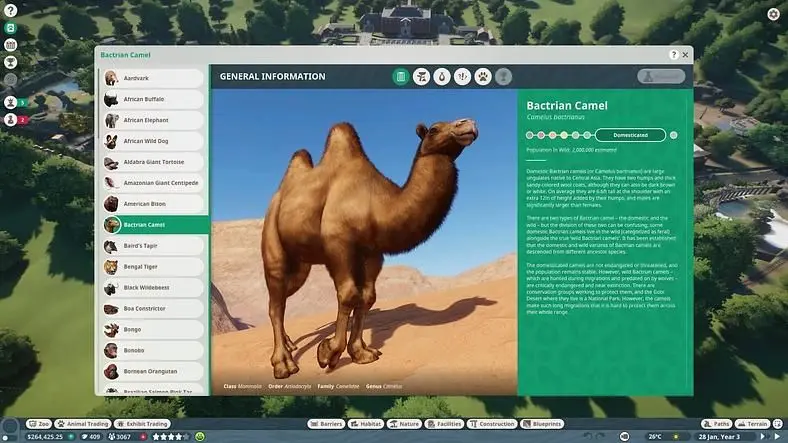Image resolution: width=788 pixels, height=443 pixels.
Task: Select Bornean Orangutan entry
Action: coord(153,372)
